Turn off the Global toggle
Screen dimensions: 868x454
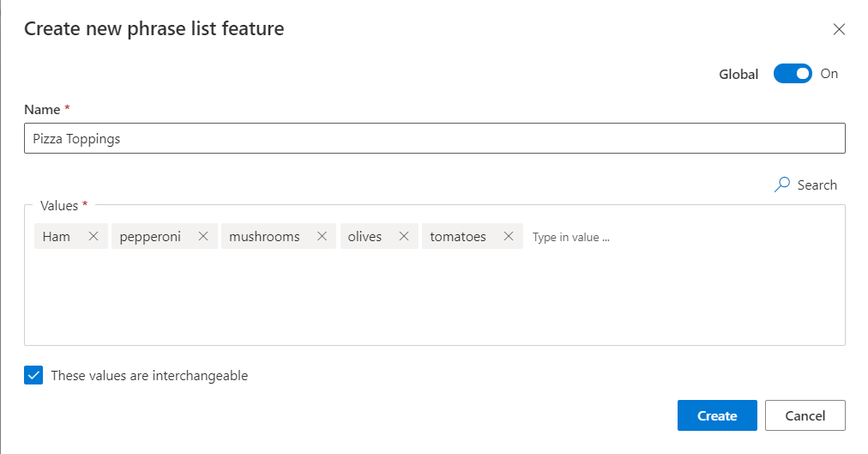[x=793, y=74]
